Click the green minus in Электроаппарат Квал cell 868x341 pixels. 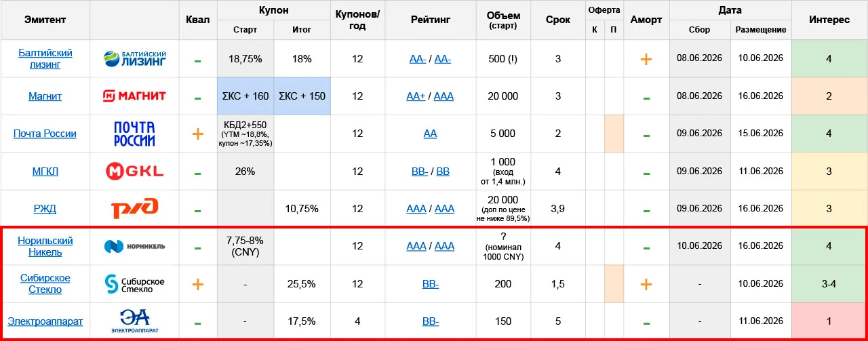tap(197, 323)
